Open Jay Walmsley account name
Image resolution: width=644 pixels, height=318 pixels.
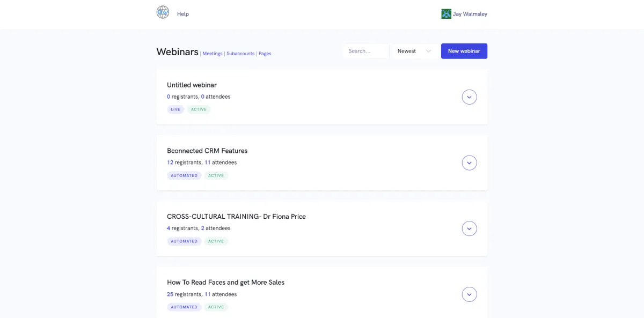click(470, 14)
